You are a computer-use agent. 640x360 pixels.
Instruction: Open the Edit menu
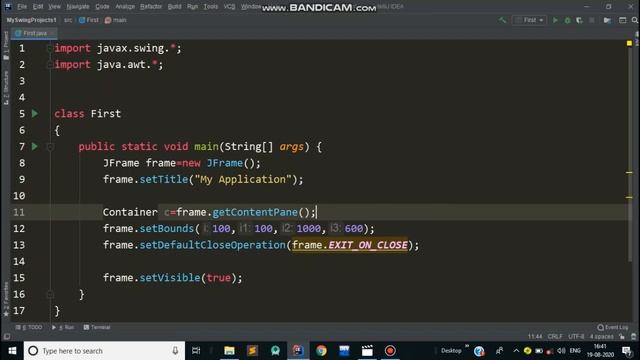[38, 7]
